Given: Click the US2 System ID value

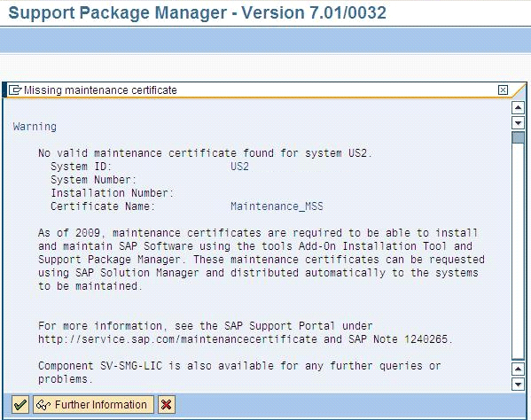Looking at the screenshot, I should click(239, 167).
